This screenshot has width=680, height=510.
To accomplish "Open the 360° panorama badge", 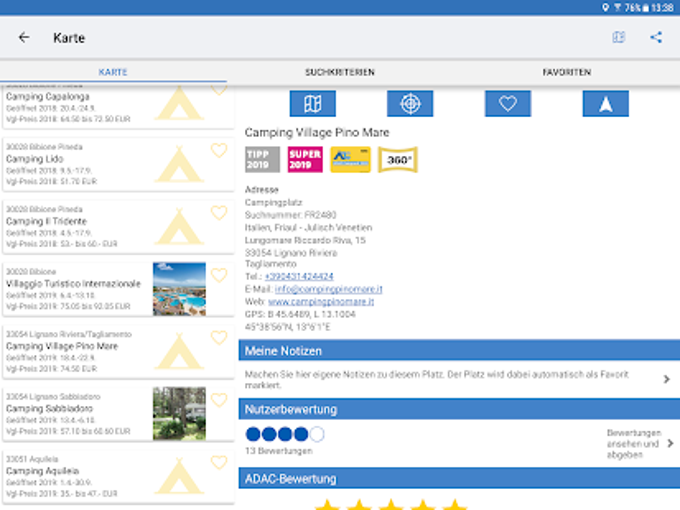I will tap(398, 160).
